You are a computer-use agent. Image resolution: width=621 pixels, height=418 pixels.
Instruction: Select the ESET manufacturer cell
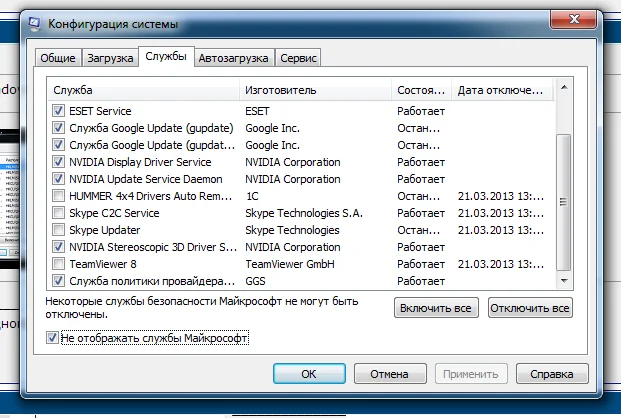click(x=257, y=111)
